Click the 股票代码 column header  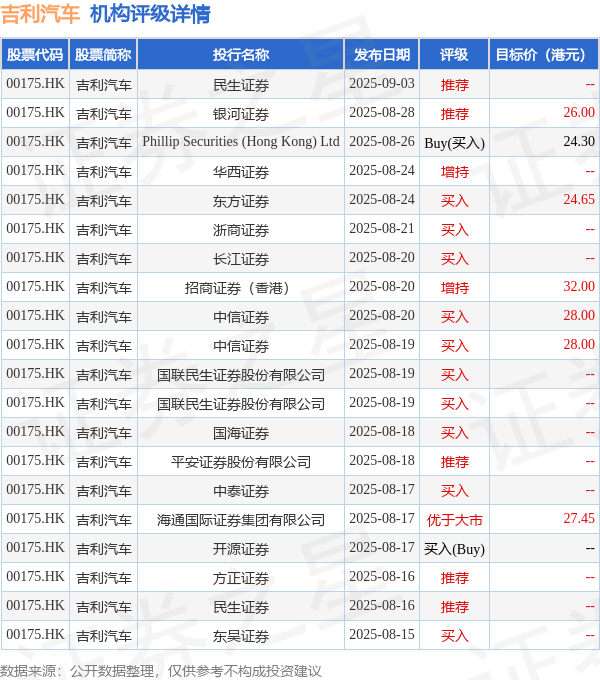35,55
